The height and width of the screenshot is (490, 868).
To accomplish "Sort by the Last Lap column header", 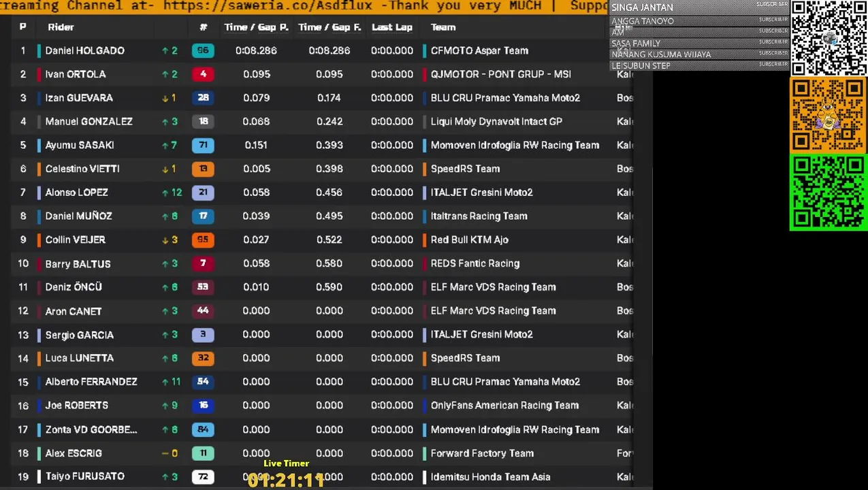I will pos(392,27).
